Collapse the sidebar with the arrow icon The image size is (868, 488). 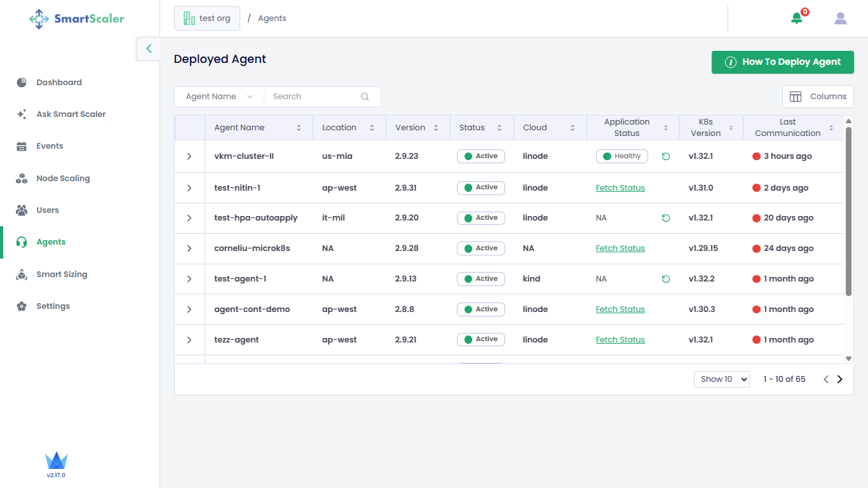pyautogui.click(x=149, y=48)
